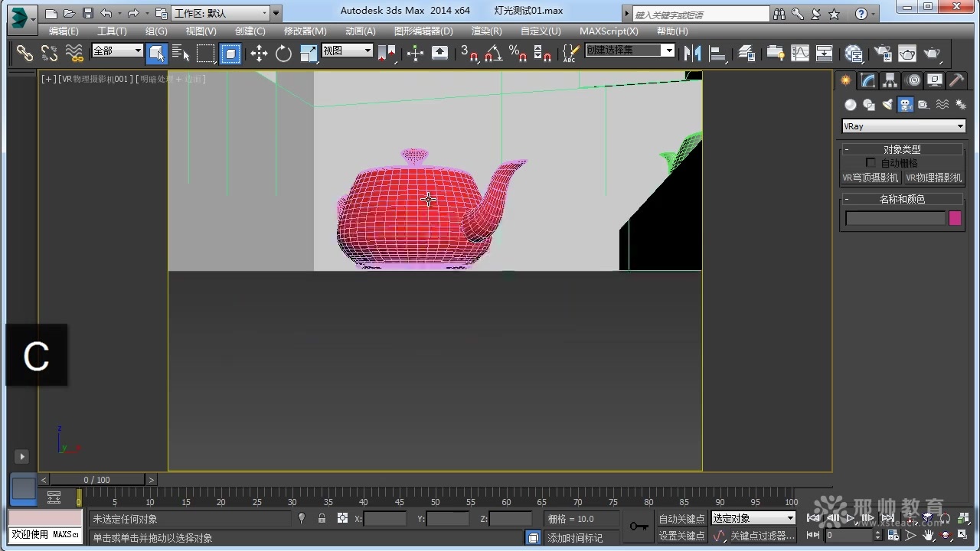Click the search keyword field

pyautogui.click(x=701, y=14)
